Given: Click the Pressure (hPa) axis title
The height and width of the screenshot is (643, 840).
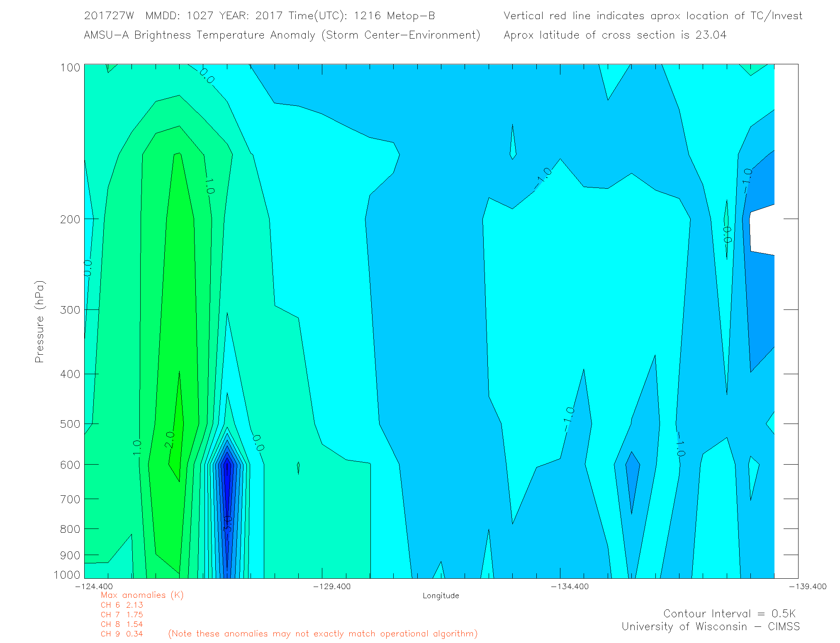Looking at the screenshot, I should click(x=39, y=321).
